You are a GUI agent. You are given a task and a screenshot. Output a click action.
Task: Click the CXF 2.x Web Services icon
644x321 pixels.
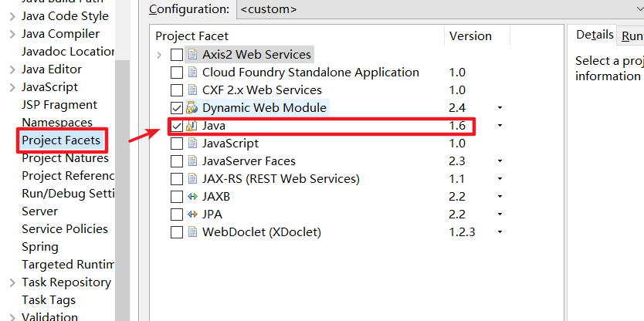[x=192, y=90]
